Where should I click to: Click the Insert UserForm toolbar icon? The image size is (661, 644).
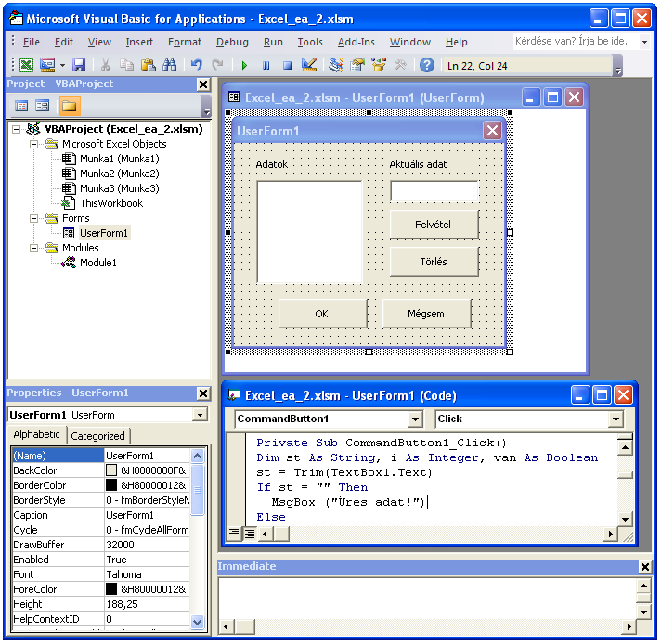click(x=47, y=65)
